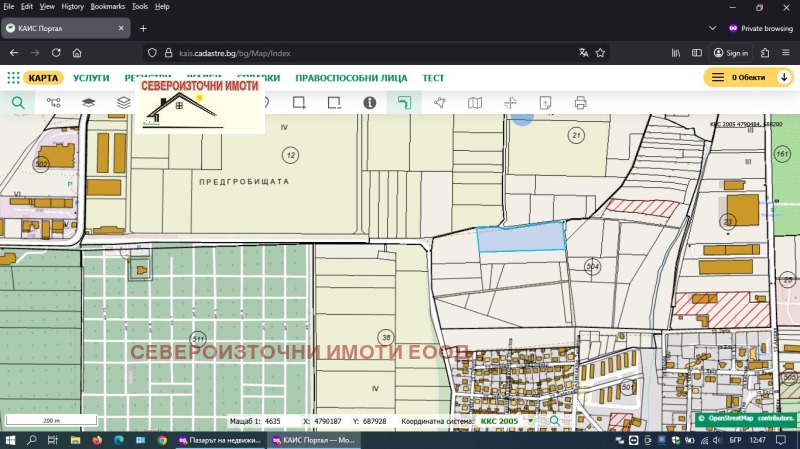This screenshot has width=800, height=449.
Task: Click the note/document export tool
Action: pyautogui.click(x=545, y=102)
